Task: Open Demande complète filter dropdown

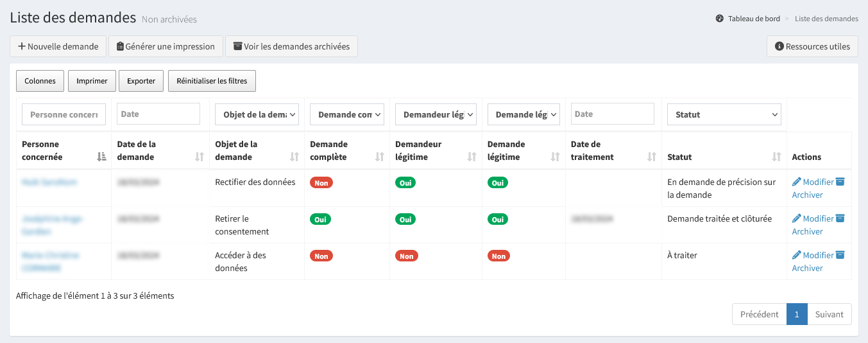Action: [346, 114]
